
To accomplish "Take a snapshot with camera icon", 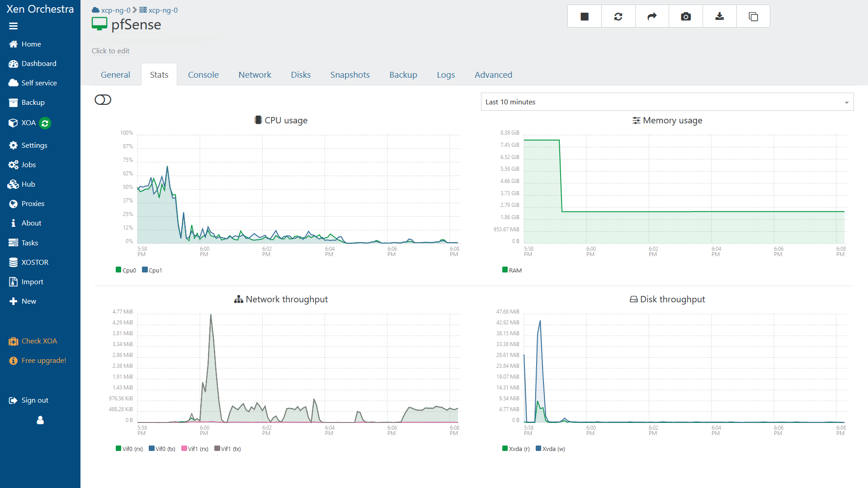I will pos(686,16).
